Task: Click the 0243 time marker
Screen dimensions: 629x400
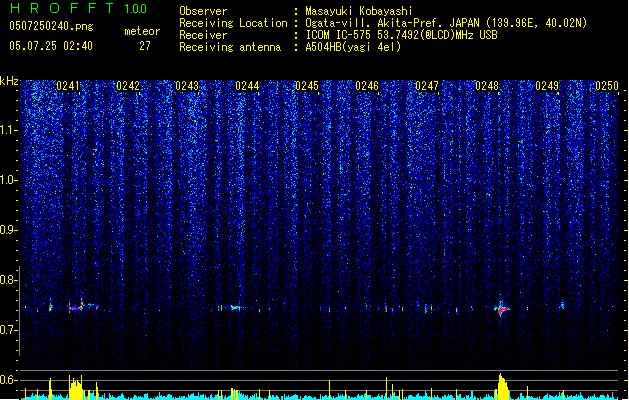Action: pos(187,86)
